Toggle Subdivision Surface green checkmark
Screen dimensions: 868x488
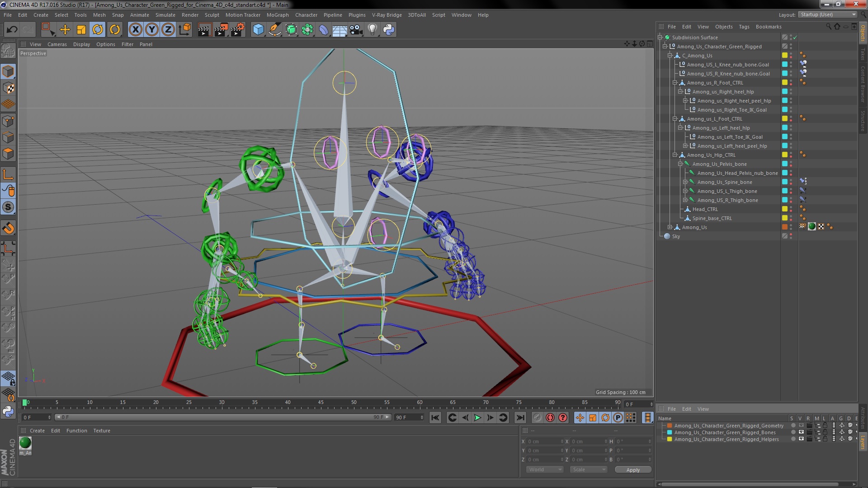[795, 38]
